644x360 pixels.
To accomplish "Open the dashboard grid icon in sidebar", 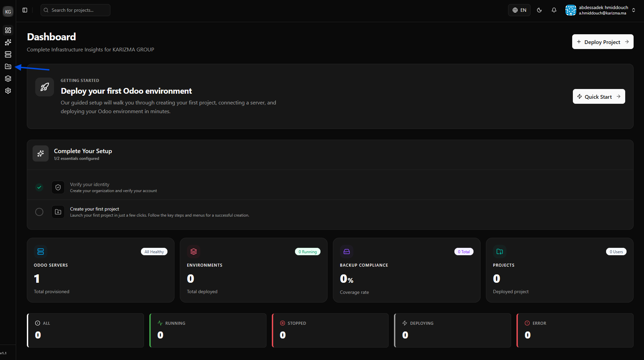I will (8, 30).
